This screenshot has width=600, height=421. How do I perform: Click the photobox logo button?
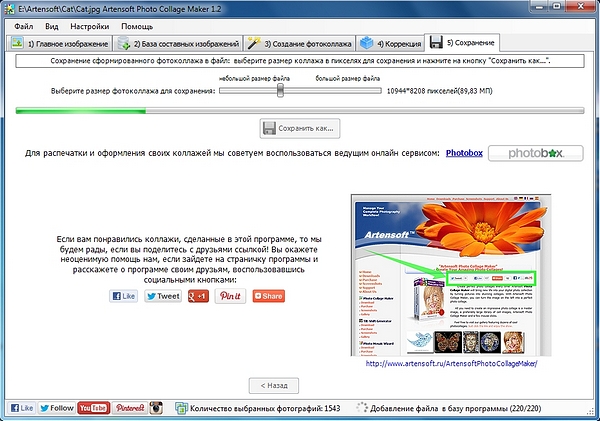(x=536, y=153)
